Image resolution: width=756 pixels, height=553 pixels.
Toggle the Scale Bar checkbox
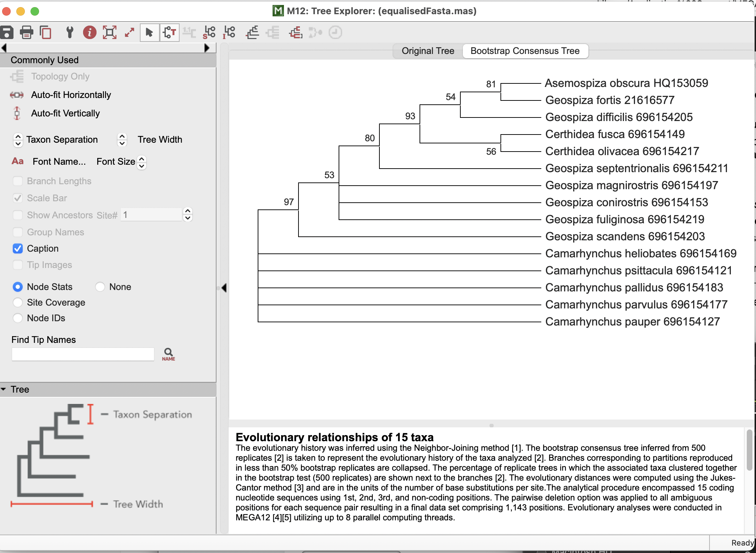tap(18, 198)
